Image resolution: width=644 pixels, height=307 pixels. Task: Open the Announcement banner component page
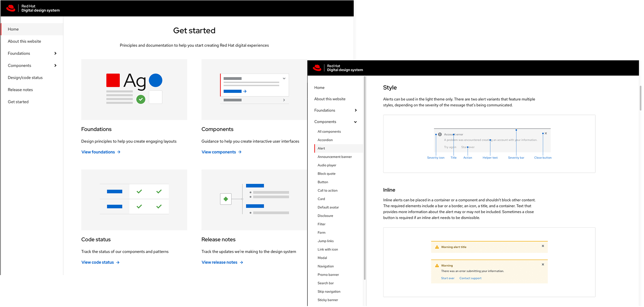coord(335,157)
